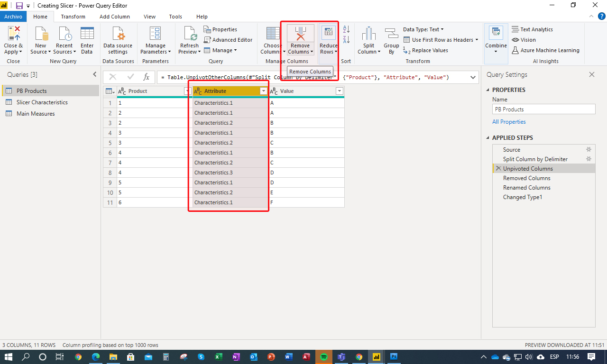Viewport: 607px width, 364px height.
Task: Click the Value cell F in row 11
Action: tap(306, 202)
